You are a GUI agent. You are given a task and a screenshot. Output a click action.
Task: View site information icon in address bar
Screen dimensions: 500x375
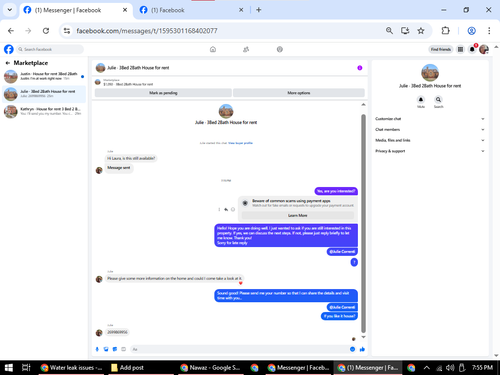click(67, 31)
